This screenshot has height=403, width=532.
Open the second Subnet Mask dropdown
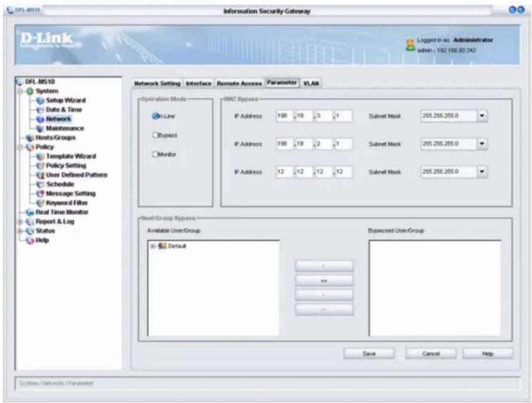coord(482,144)
